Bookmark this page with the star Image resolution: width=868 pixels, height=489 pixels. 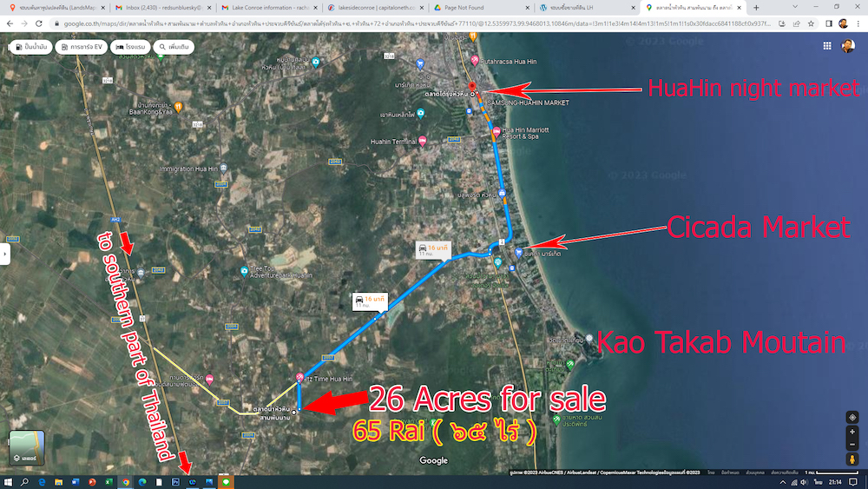click(811, 23)
